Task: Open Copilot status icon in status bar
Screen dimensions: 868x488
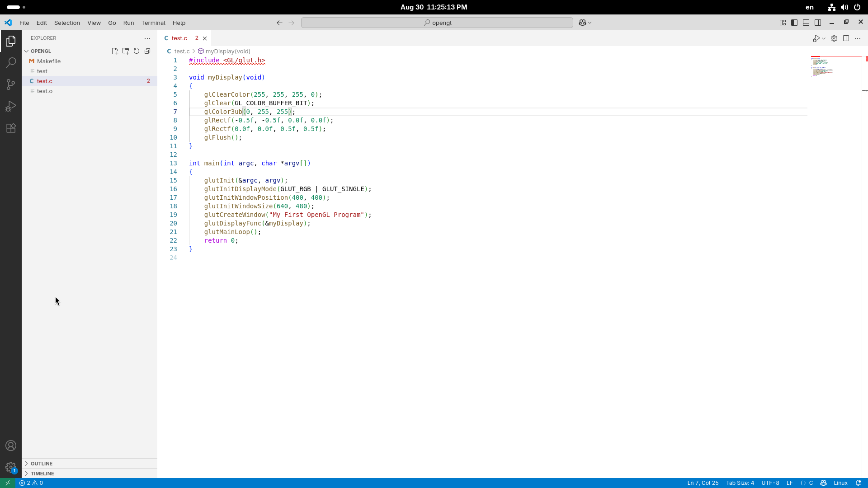Action: (x=823, y=483)
